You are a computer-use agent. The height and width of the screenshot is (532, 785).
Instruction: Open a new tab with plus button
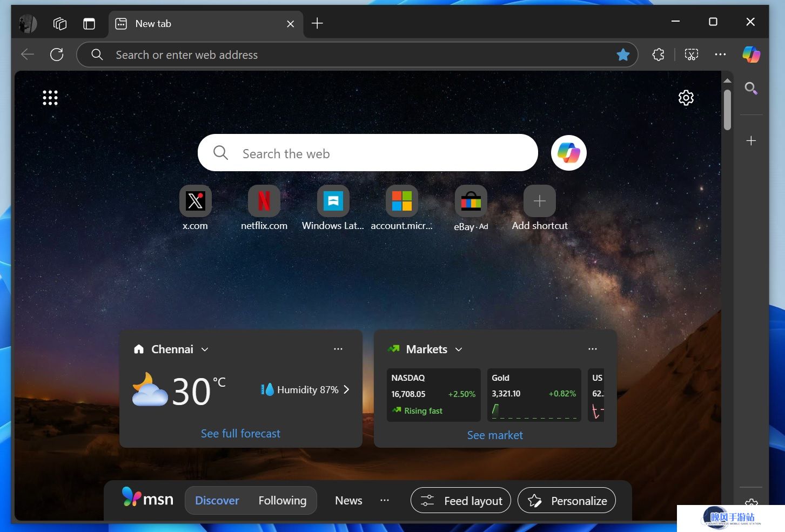click(x=318, y=23)
